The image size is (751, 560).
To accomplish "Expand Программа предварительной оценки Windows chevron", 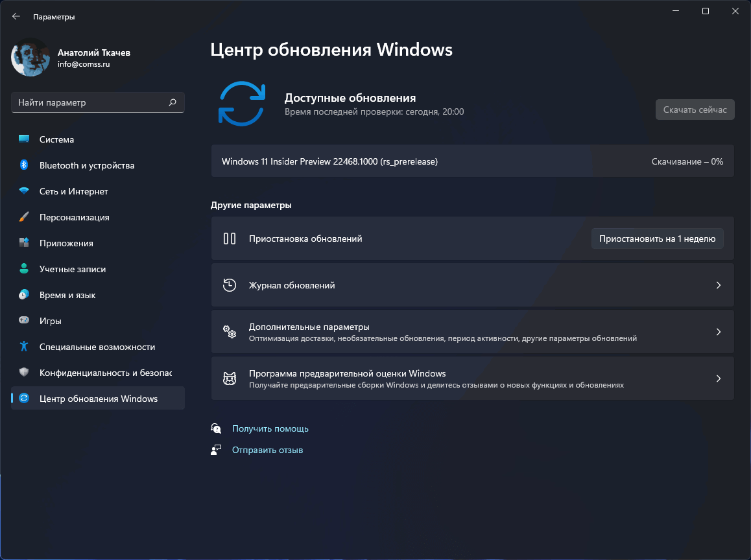I will pyautogui.click(x=718, y=379).
